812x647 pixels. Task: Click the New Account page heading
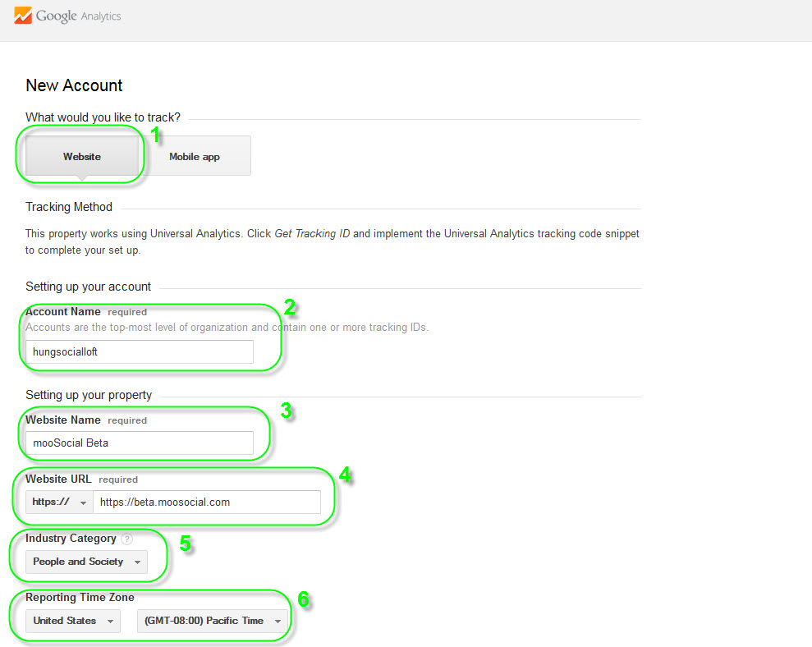click(74, 85)
